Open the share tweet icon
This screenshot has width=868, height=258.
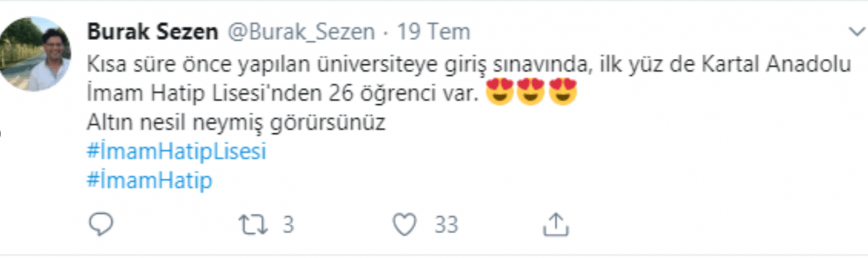[x=555, y=224]
